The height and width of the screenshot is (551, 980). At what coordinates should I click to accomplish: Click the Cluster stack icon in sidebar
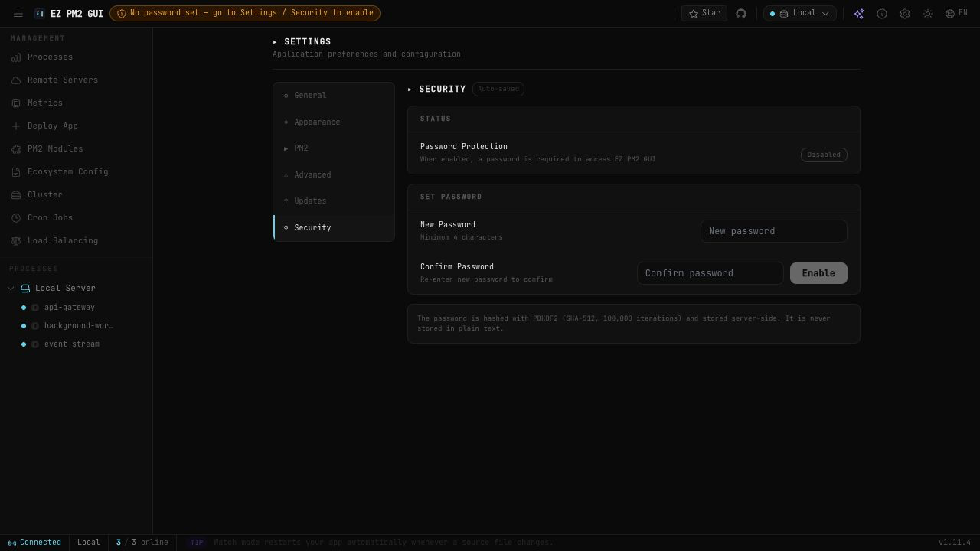click(x=16, y=195)
